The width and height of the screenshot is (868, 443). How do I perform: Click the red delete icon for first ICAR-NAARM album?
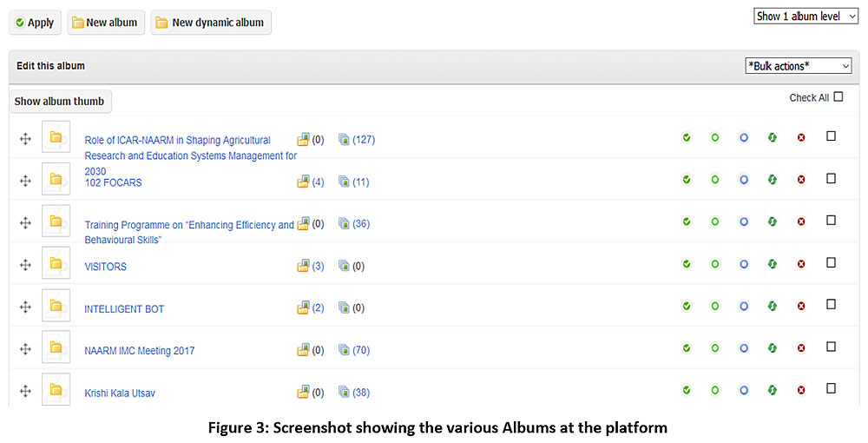(x=801, y=138)
